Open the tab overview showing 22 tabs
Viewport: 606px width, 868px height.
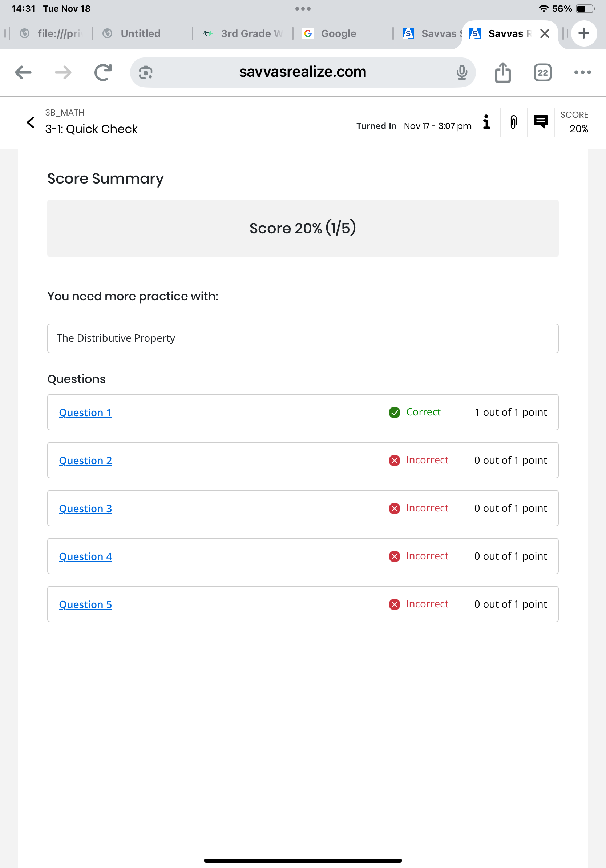tap(542, 72)
